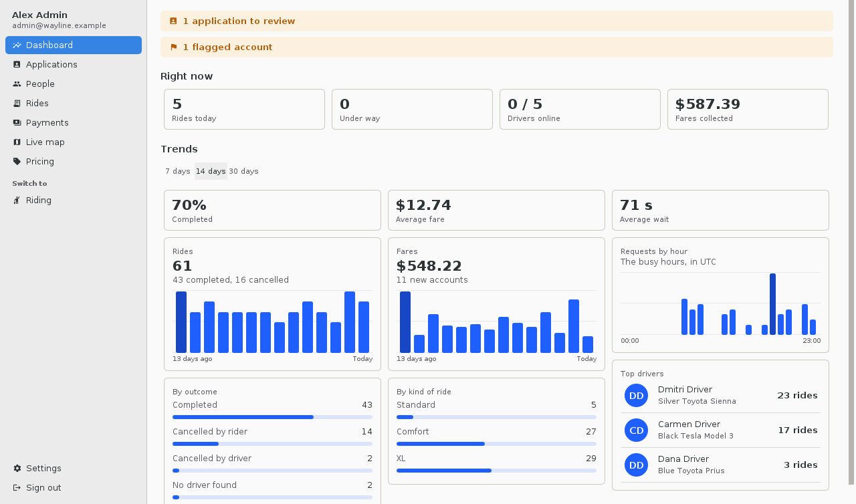Click the 23 rides count
Viewport: 856px width, 504px height.
point(797,396)
